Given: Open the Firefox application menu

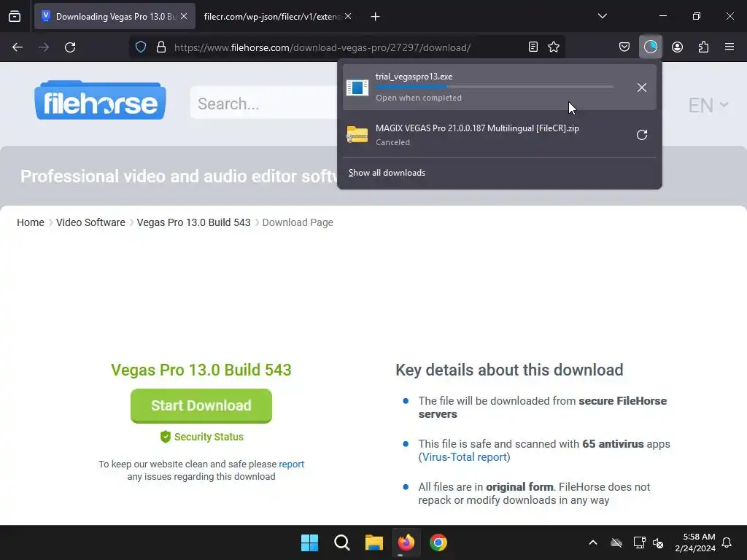Looking at the screenshot, I should tap(729, 47).
